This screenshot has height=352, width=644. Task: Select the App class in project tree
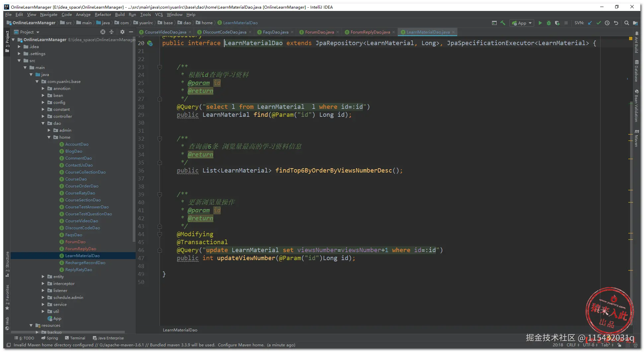coord(57,318)
